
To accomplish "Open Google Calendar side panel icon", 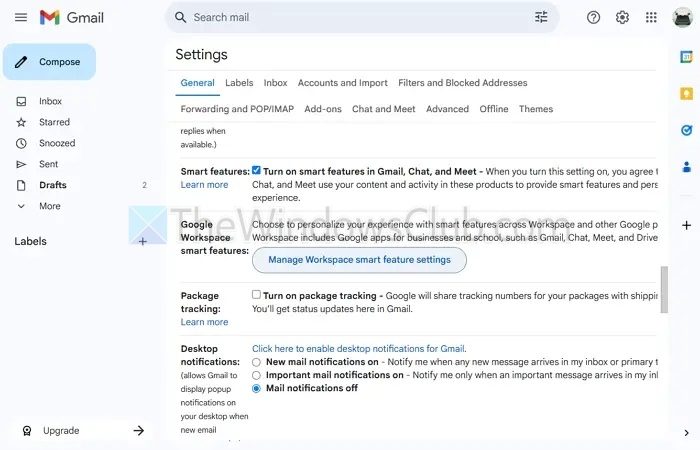I will click(686, 57).
